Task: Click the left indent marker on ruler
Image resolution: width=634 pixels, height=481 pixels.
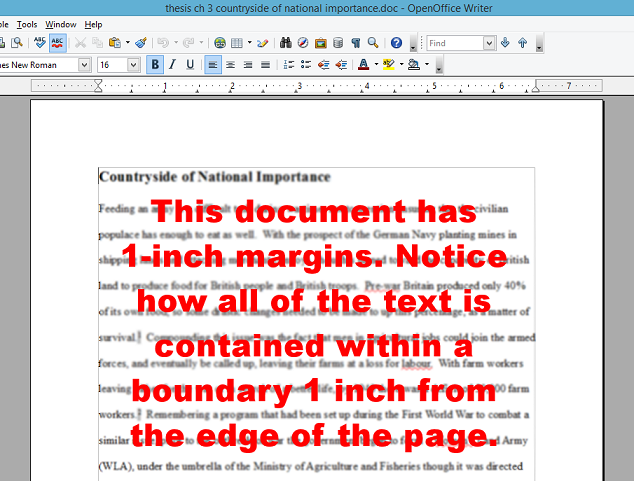Action: tap(98, 86)
